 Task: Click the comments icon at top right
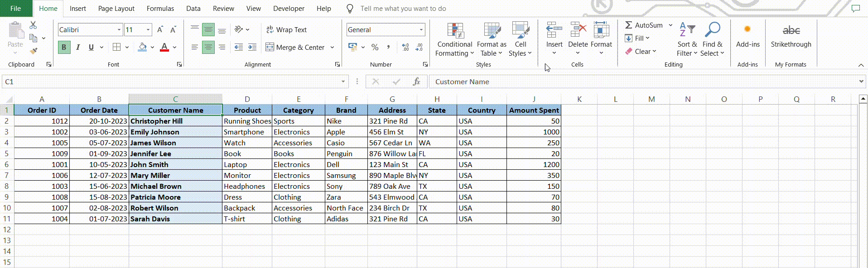855,8
